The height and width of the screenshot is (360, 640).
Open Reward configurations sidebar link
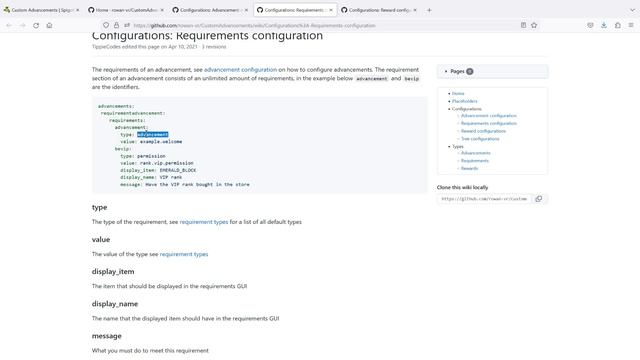click(x=483, y=131)
